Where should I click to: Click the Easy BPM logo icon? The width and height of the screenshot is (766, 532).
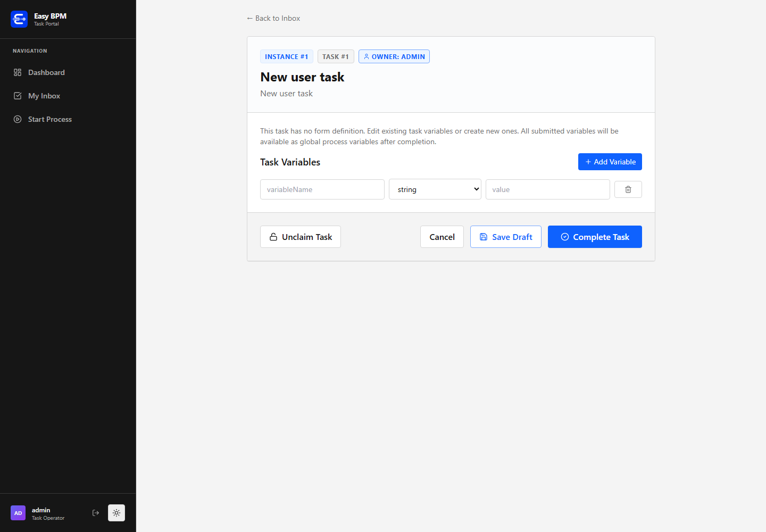(19, 19)
